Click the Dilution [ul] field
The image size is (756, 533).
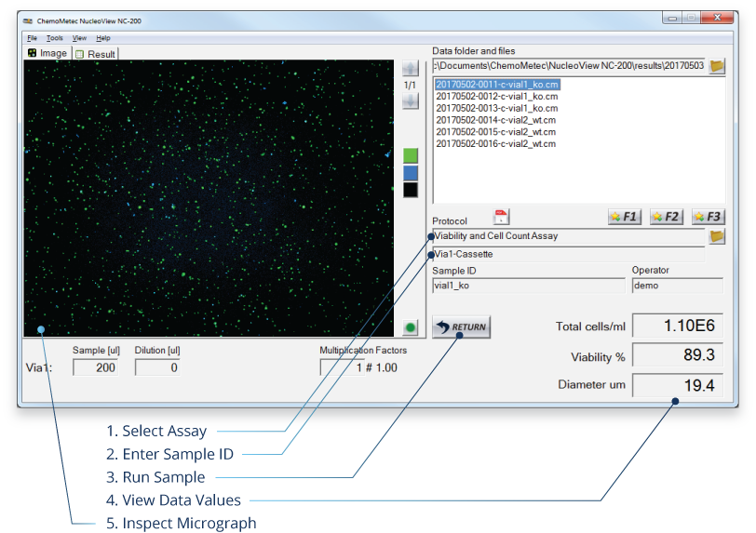click(x=157, y=367)
